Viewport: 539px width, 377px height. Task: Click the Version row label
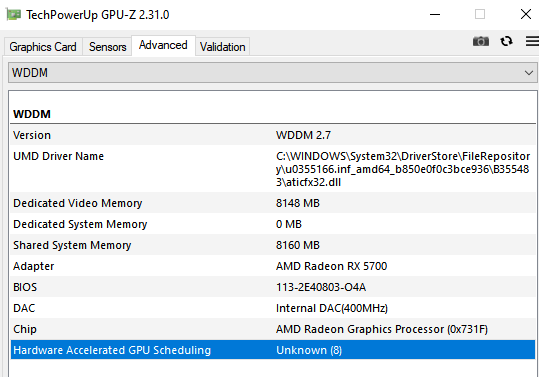[x=32, y=135]
